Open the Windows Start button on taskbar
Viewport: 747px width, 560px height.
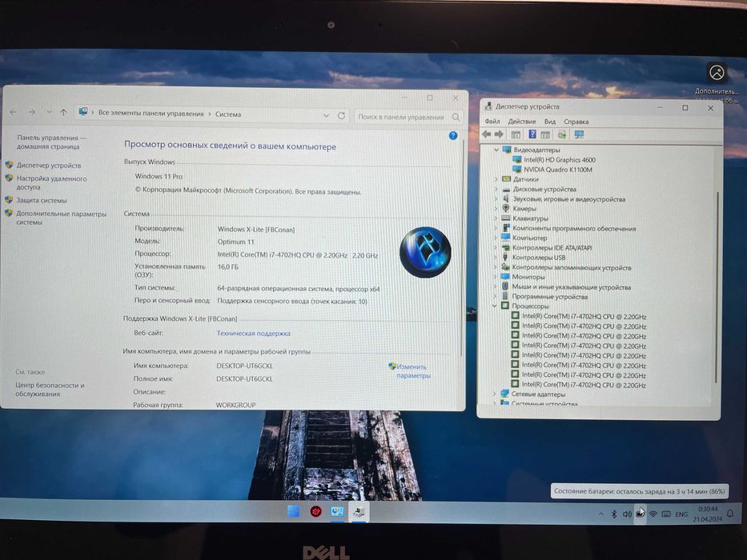click(294, 511)
